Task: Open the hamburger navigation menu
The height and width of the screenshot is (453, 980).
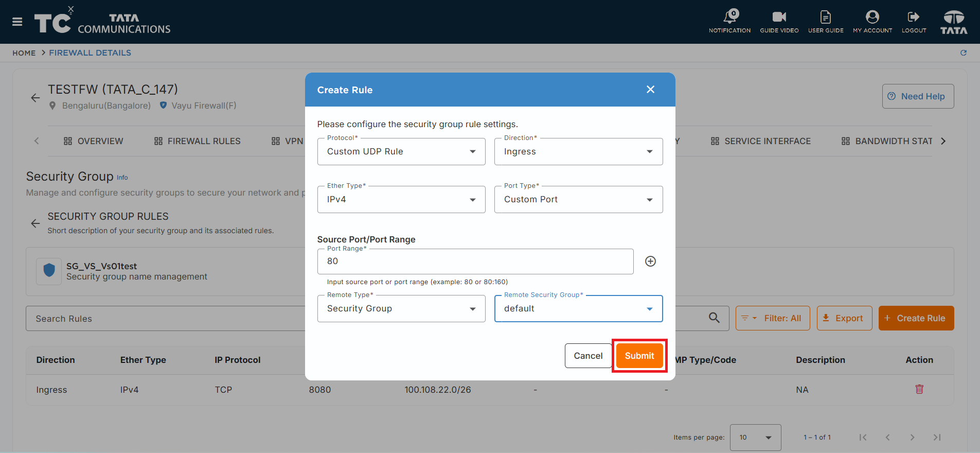Action: (17, 22)
